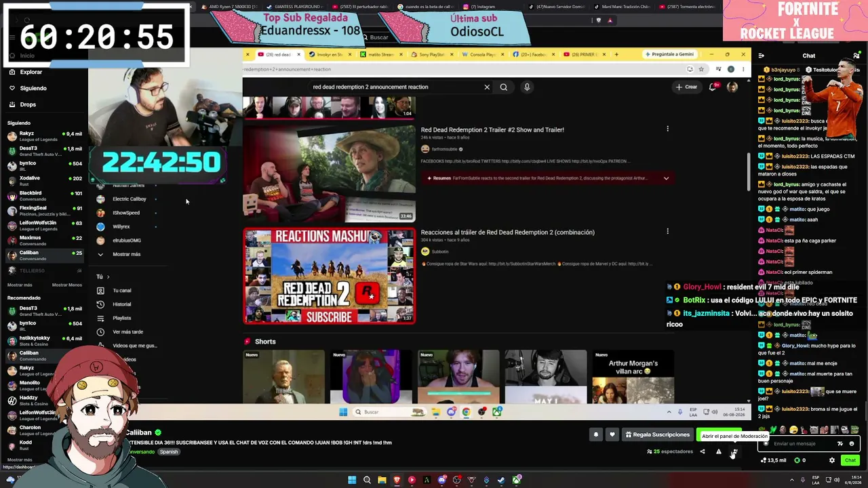Click Pregúntale a Gemini button
Viewport: 868px width, 488px height.
(669, 54)
